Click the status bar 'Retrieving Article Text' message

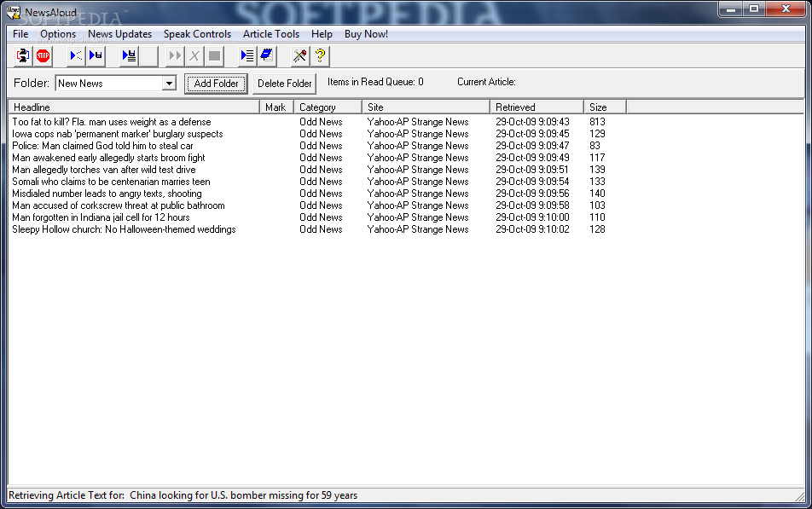click(183, 495)
